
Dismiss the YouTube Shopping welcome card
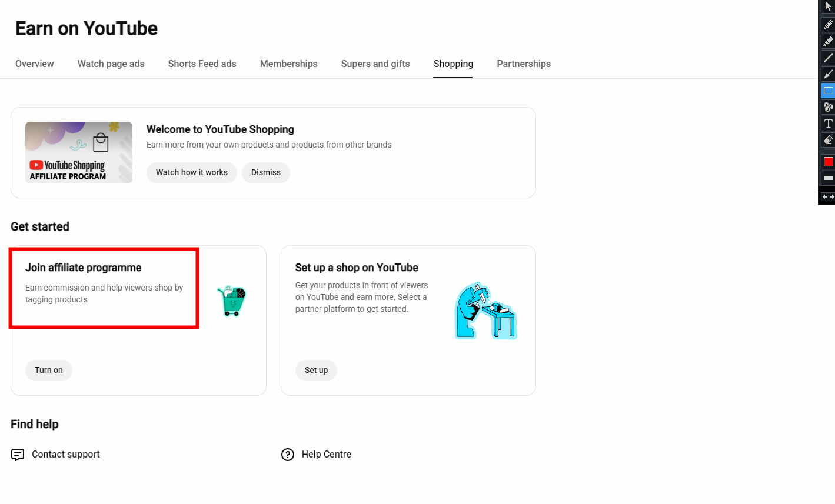[266, 172]
